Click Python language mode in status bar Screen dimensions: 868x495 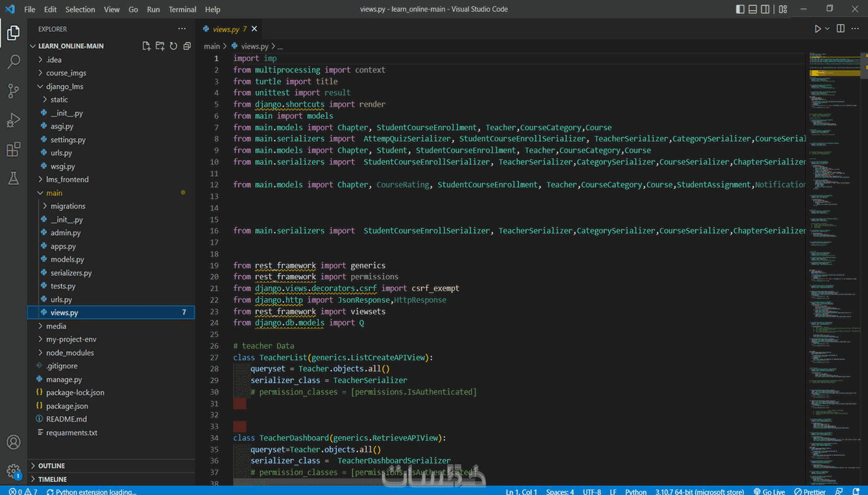coord(635,491)
